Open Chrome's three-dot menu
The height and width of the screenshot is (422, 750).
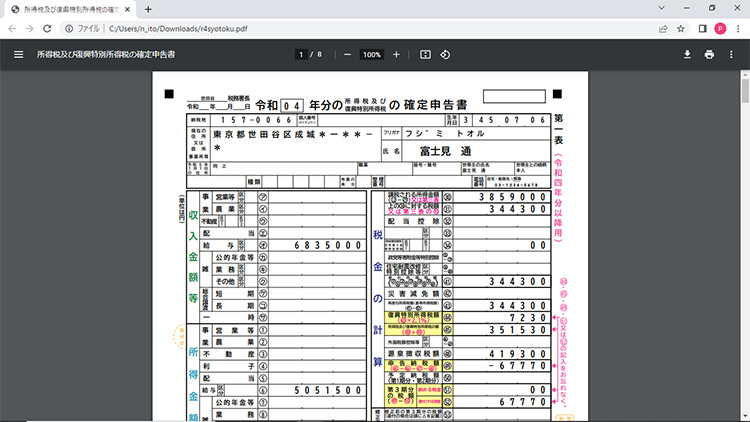(737, 29)
